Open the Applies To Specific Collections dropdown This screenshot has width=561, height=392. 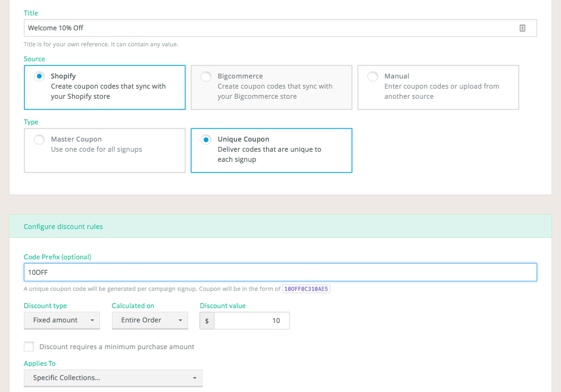pyautogui.click(x=113, y=378)
